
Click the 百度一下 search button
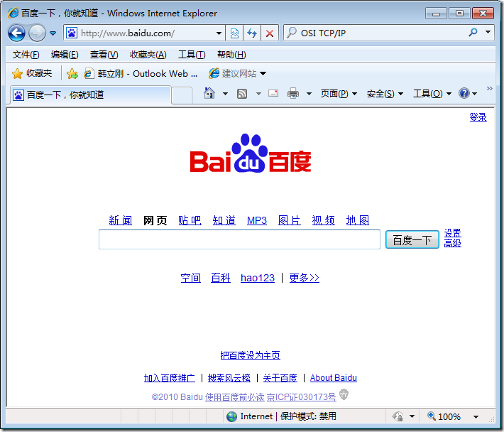click(x=412, y=239)
